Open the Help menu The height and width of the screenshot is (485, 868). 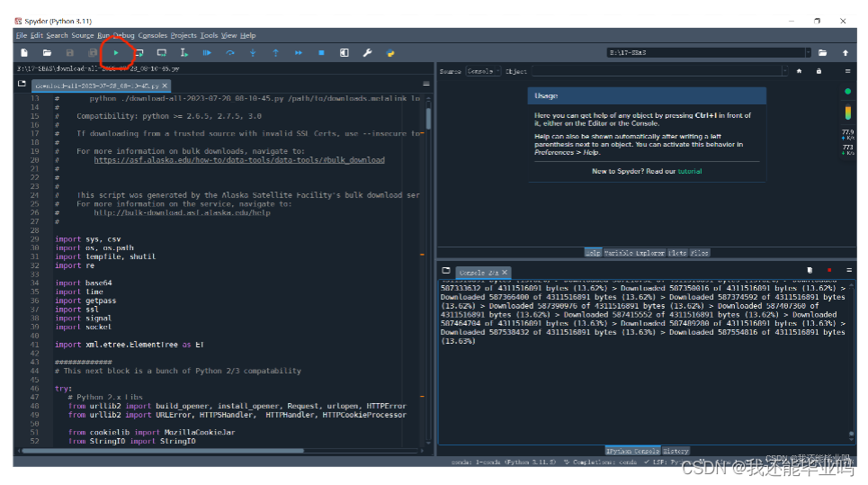[x=247, y=35]
